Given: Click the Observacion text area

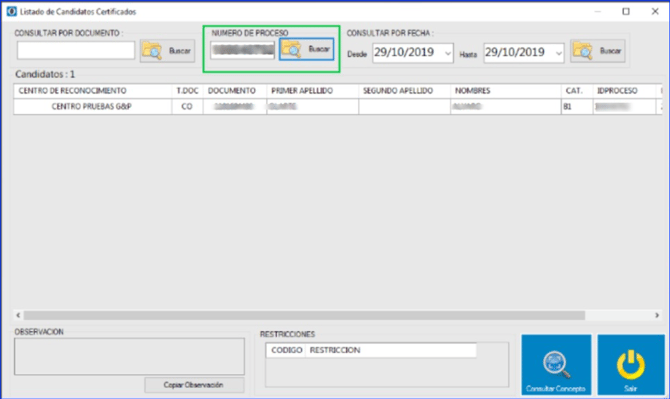Looking at the screenshot, I should 129,357.
